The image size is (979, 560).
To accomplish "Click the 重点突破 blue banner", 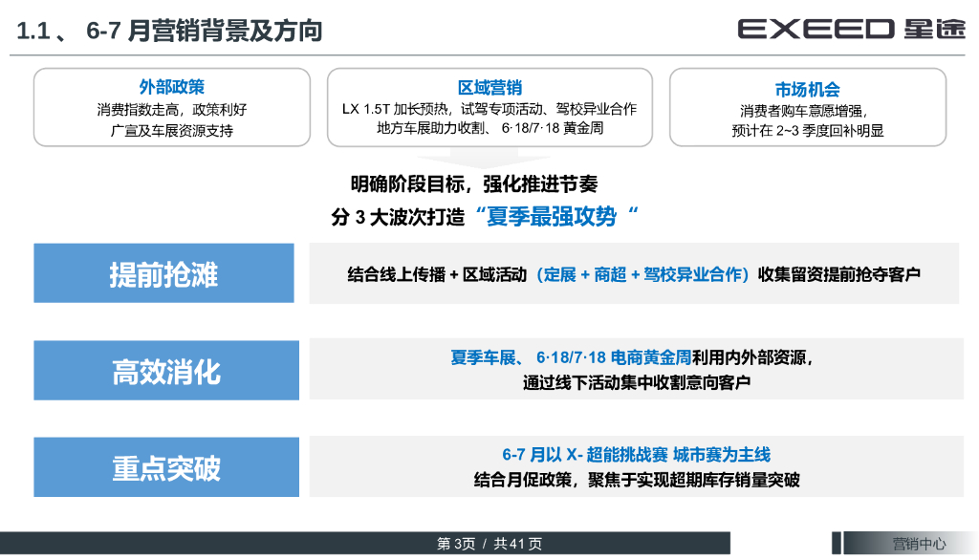I will tap(165, 466).
